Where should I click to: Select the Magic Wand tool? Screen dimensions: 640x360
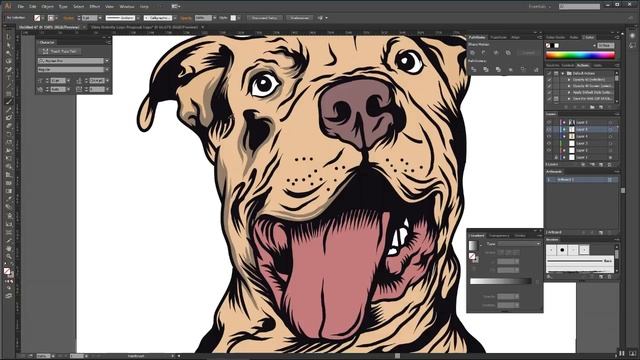coord(8,53)
